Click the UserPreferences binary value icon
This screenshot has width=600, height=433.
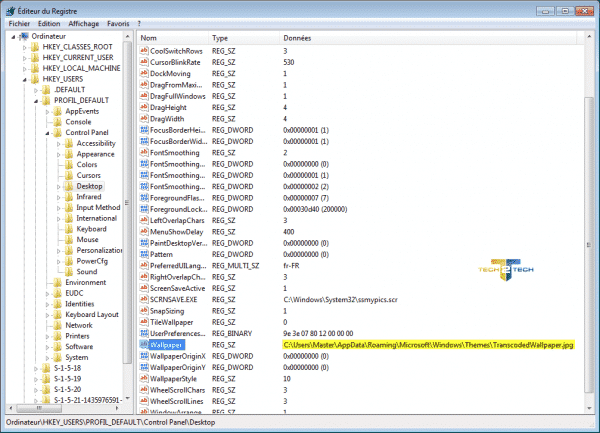[x=145, y=333]
